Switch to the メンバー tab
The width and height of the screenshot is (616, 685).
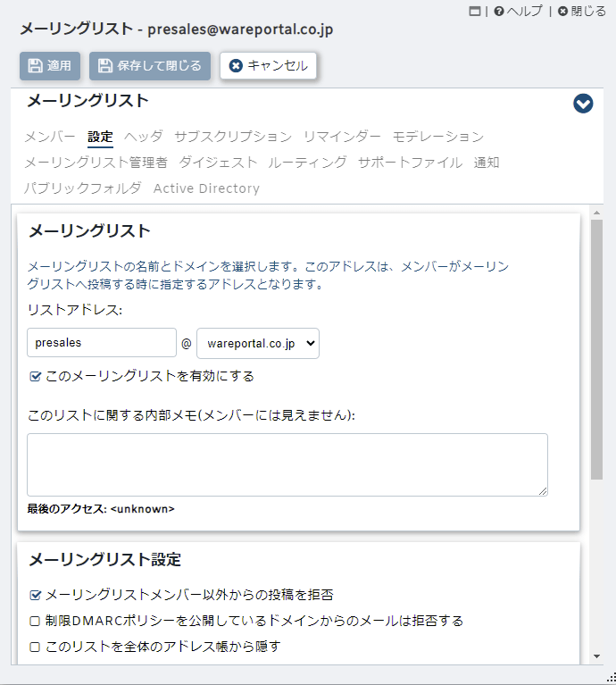pyautogui.click(x=50, y=137)
